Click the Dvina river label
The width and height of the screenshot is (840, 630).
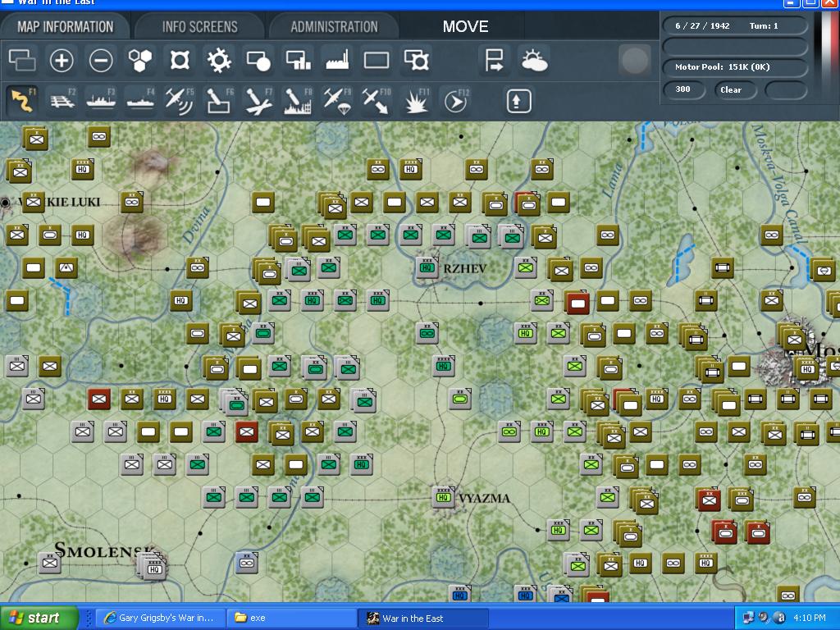point(195,225)
